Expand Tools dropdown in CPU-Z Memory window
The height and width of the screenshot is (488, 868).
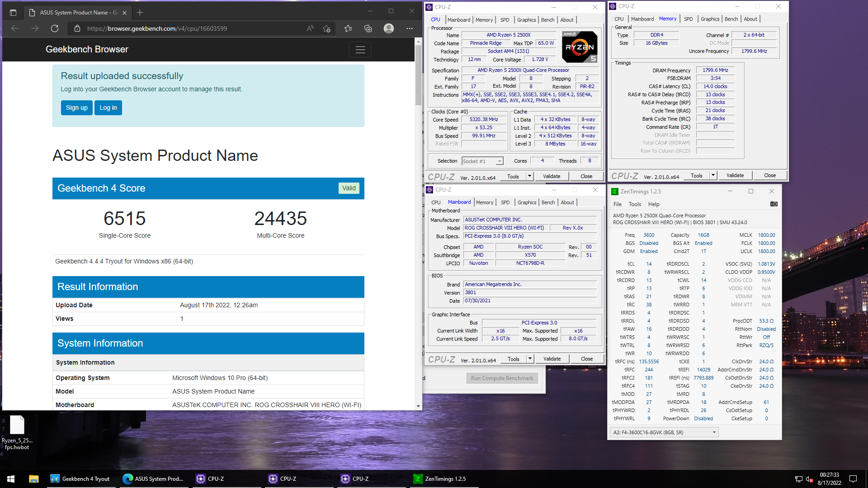coord(713,175)
